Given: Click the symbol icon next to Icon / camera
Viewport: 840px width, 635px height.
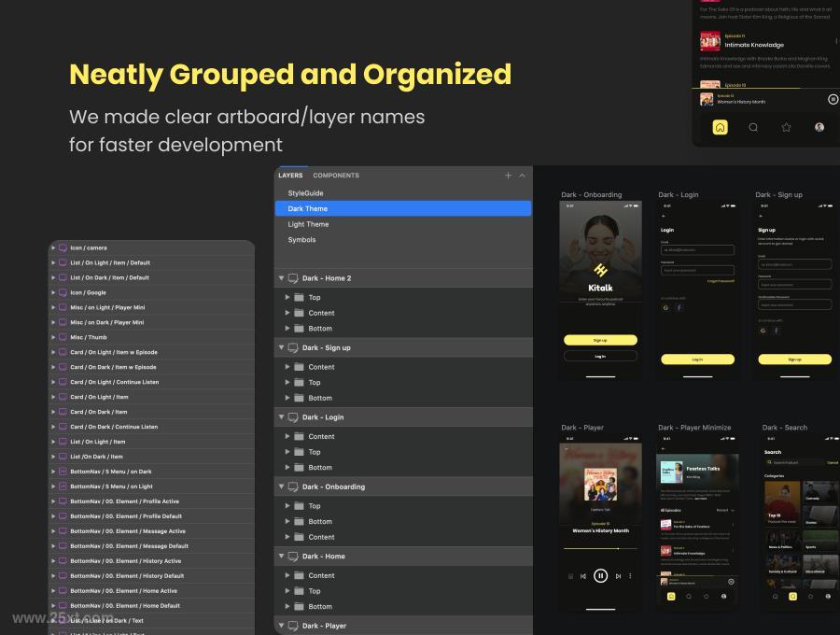Looking at the screenshot, I should [x=63, y=248].
